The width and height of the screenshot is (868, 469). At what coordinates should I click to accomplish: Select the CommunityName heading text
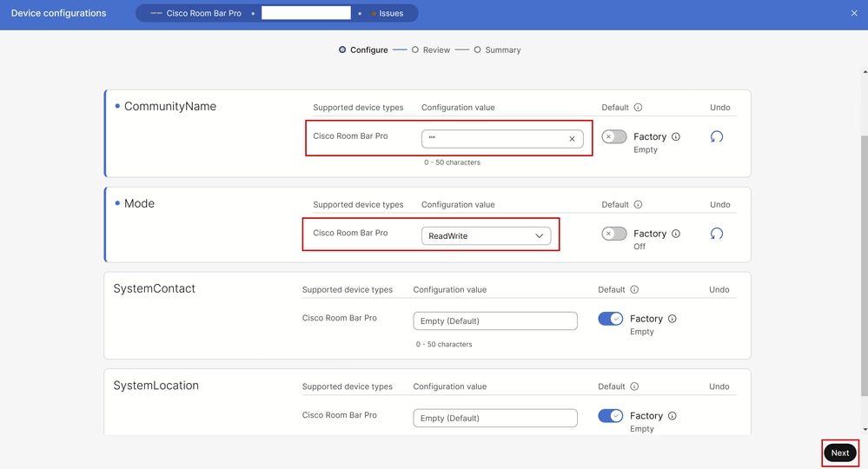coord(170,106)
